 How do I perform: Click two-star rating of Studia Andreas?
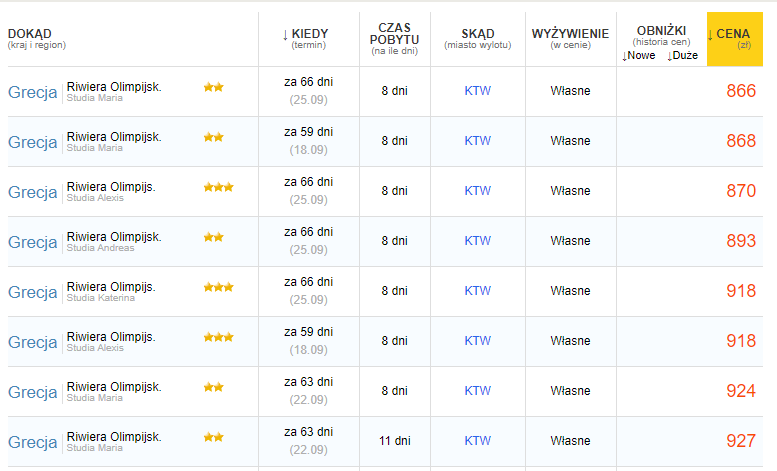214,237
